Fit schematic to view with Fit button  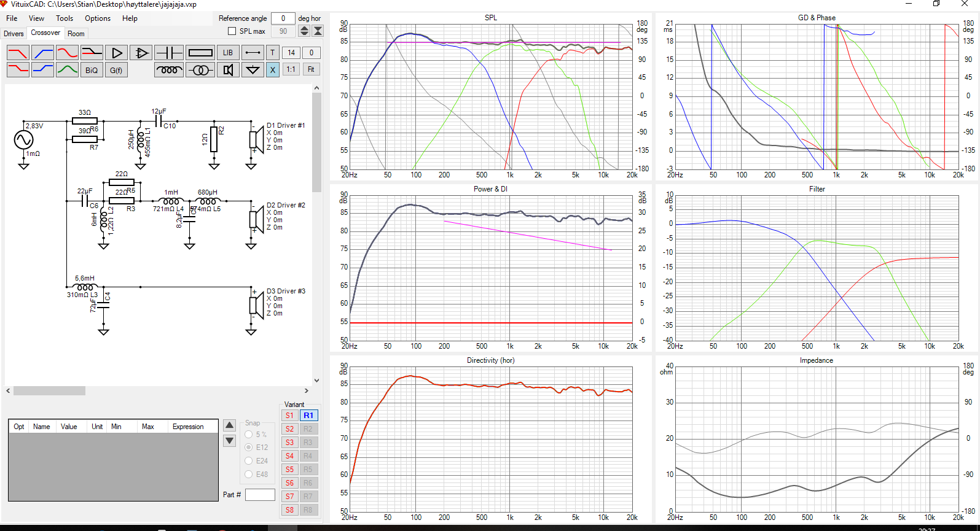tap(311, 70)
